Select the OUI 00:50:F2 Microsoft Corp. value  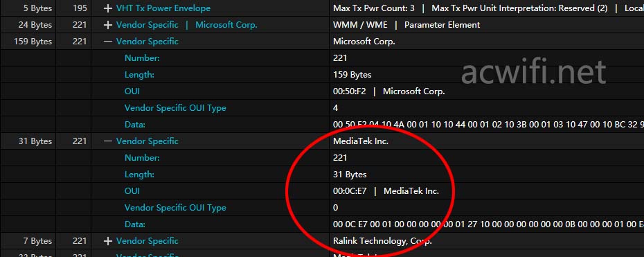(389, 91)
